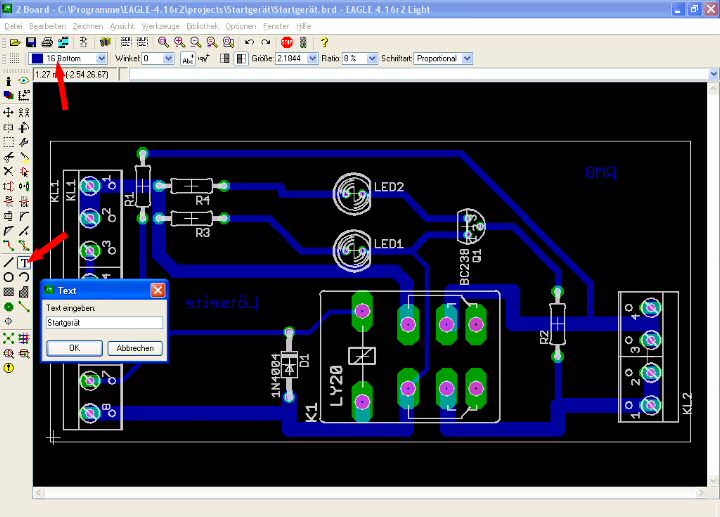
Task: Click the text input field containing Startgerät
Action: (x=103, y=323)
